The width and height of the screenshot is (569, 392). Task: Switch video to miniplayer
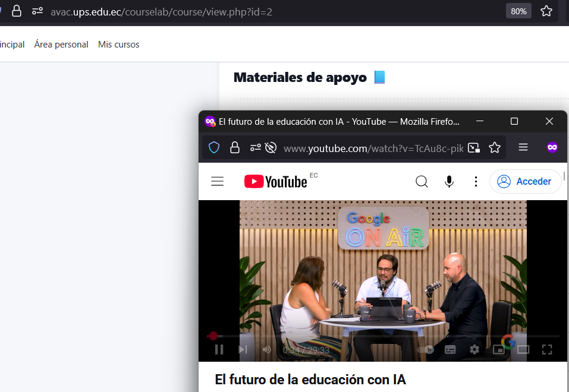498,350
